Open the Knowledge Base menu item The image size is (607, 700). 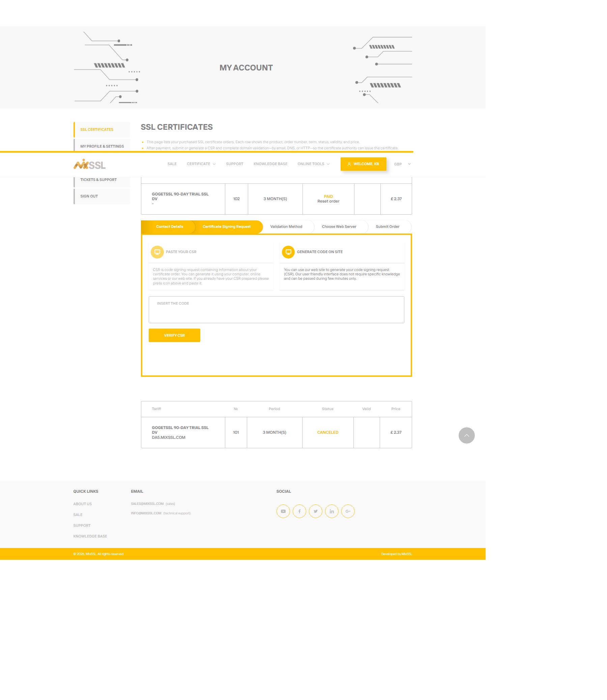click(270, 164)
